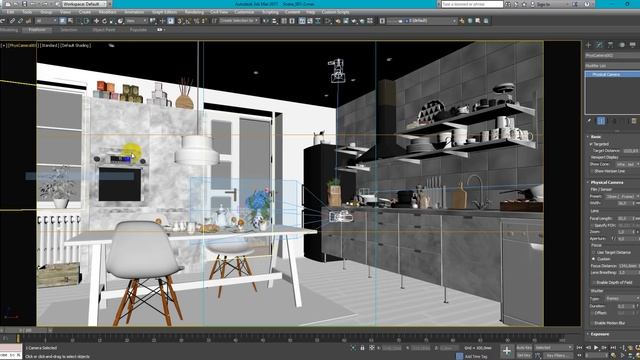640x360 pixels.
Task: Switch to the Modify command panel tab
Action: [599, 45]
